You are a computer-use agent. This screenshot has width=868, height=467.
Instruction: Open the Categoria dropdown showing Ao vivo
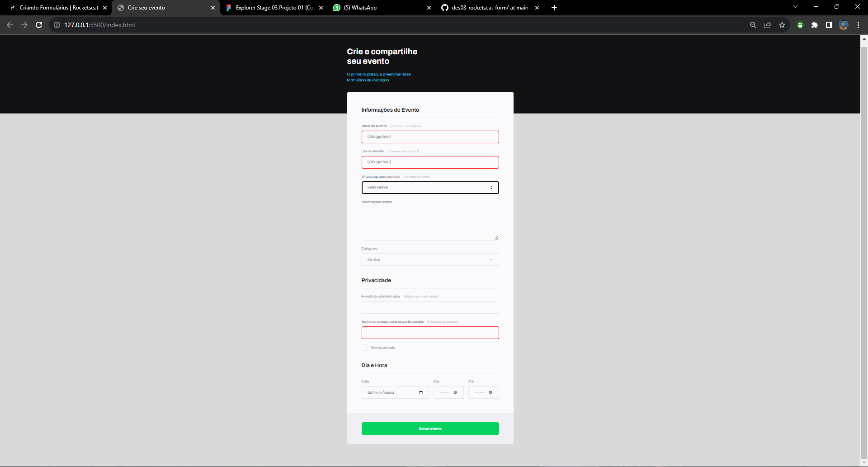click(429, 259)
